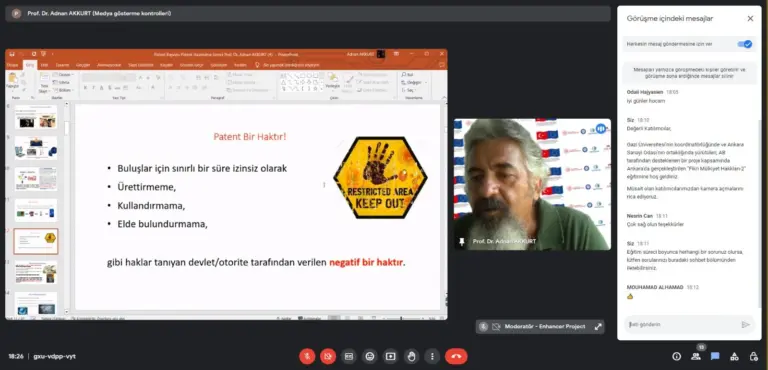Image resolution: width=768 pixels, height=370 pixels.
Task: Click 'Medya gösterme kontrolleri' title text
Action: (132, 14)
